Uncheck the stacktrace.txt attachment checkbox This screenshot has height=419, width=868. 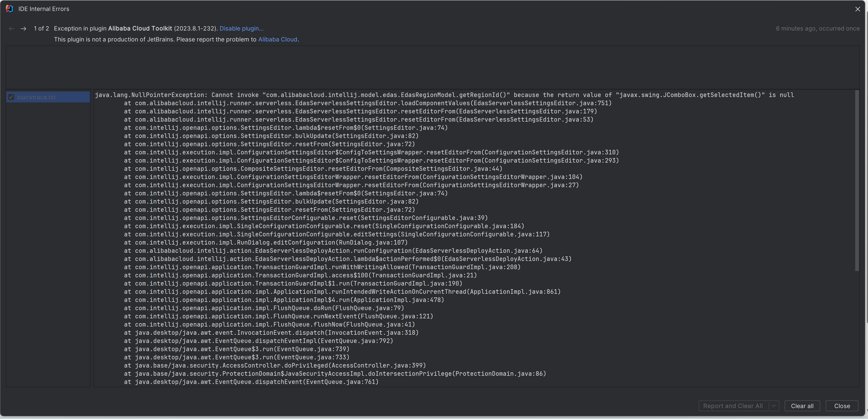[x=11, y=97]
